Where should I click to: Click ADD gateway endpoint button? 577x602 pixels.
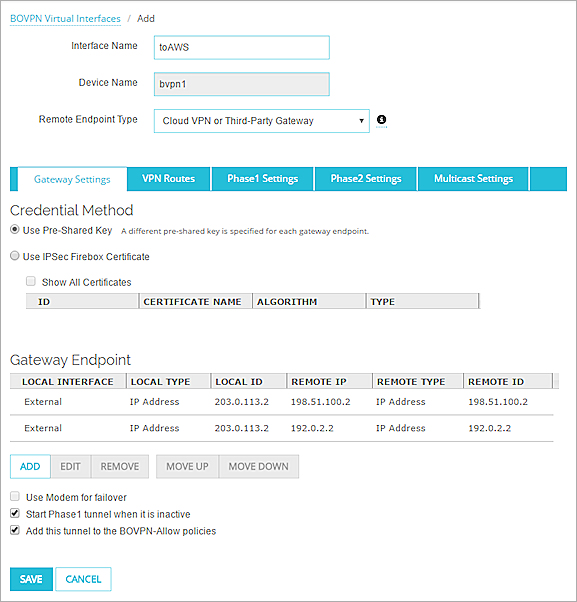click(30, 466)
